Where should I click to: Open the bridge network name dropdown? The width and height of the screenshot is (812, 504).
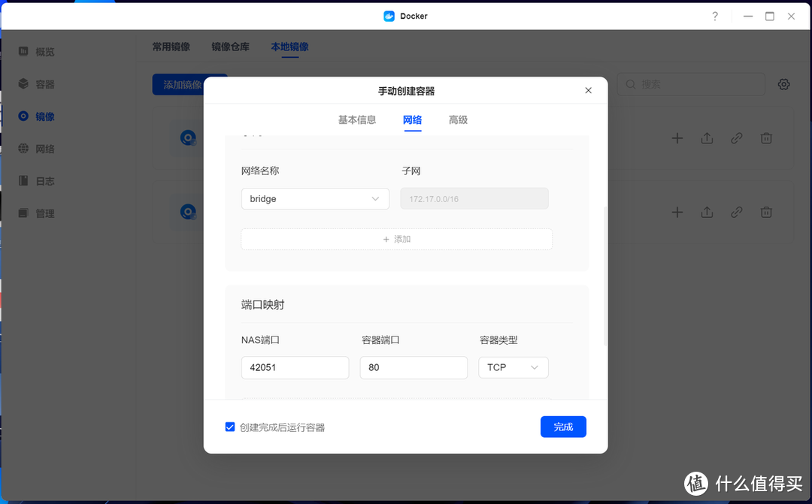point(314,198)
